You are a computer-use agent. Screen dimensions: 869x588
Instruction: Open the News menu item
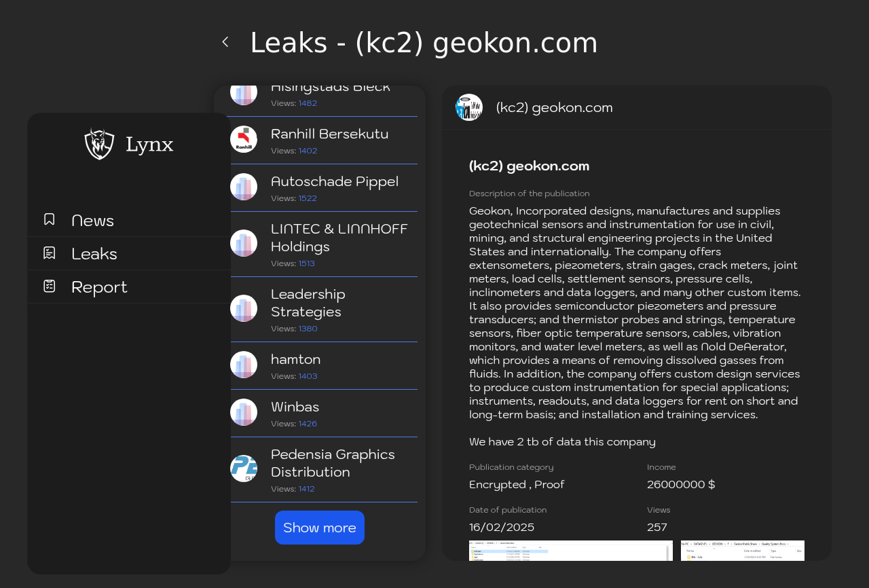click(129, 220)
